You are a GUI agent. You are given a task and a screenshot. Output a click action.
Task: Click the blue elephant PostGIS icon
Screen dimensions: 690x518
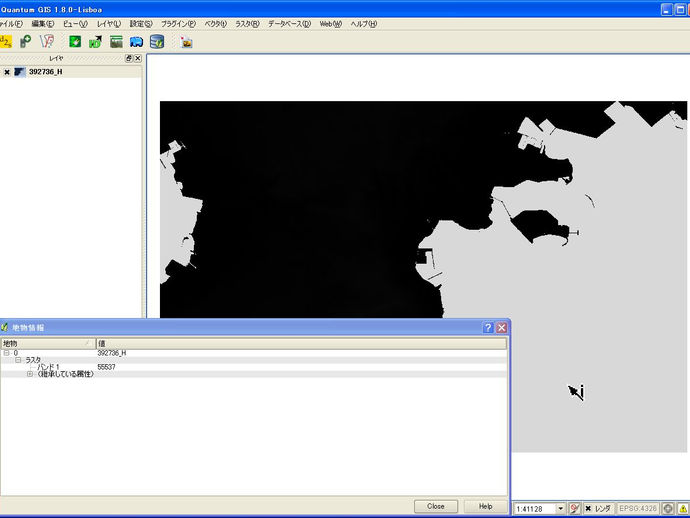[136, 42]
